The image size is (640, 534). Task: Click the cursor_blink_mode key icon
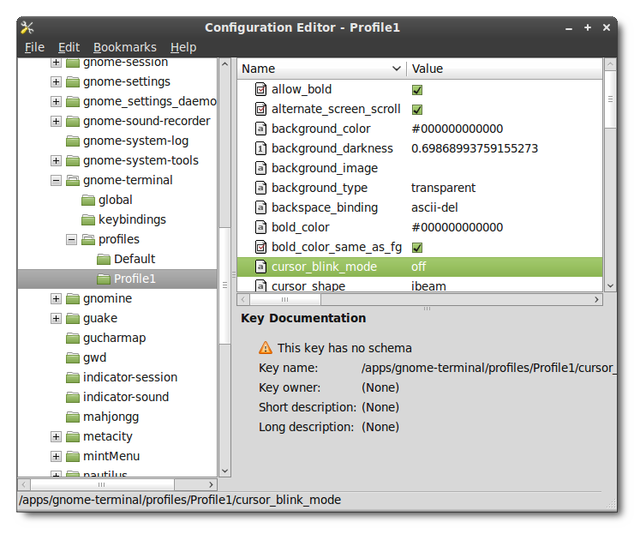coord(261,267)
